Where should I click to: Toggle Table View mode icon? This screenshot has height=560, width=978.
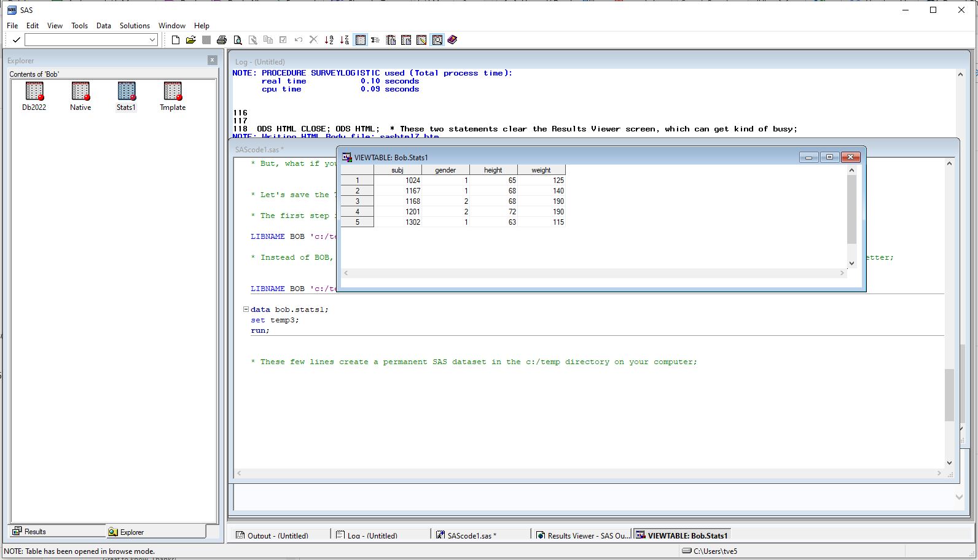pos(361,40)
